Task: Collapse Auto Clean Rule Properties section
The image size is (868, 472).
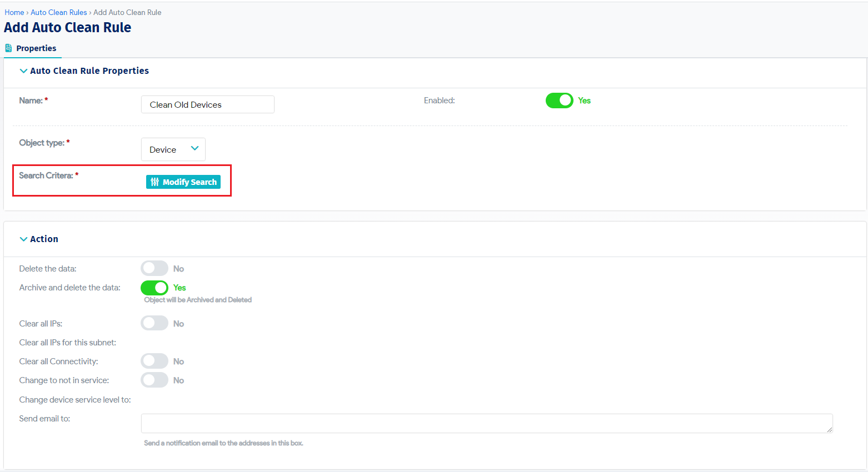Action: 23,71
